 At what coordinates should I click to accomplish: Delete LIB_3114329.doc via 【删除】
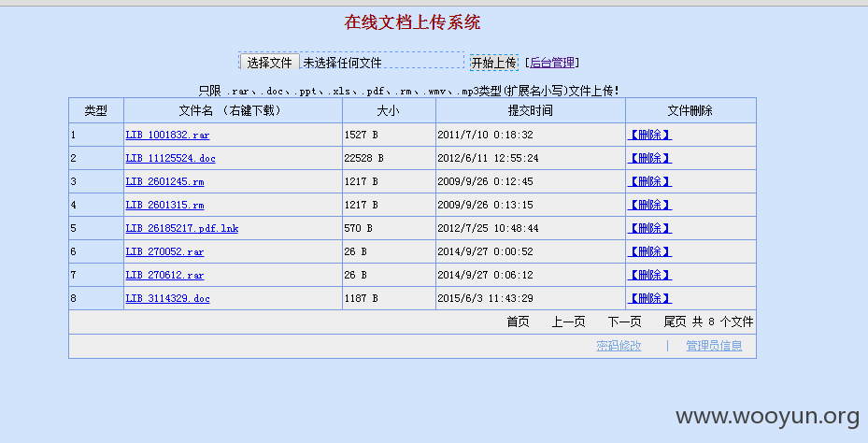(x=650, y=298)
